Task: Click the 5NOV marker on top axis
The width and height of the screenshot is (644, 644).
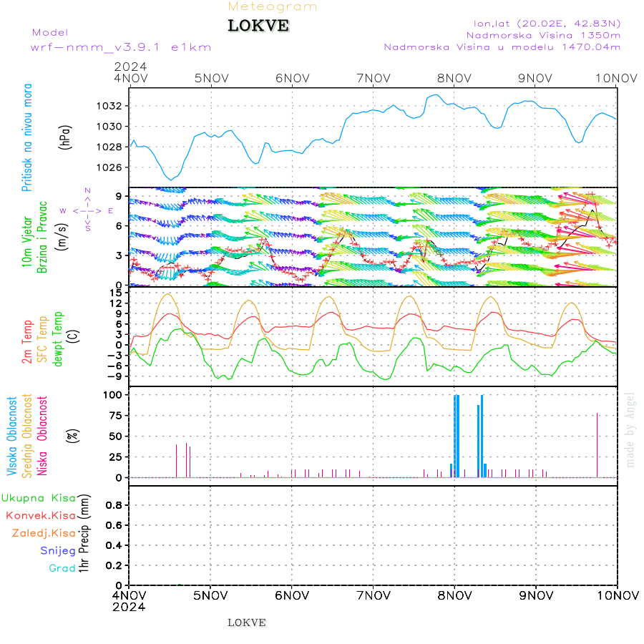Action: coord(212,79)
